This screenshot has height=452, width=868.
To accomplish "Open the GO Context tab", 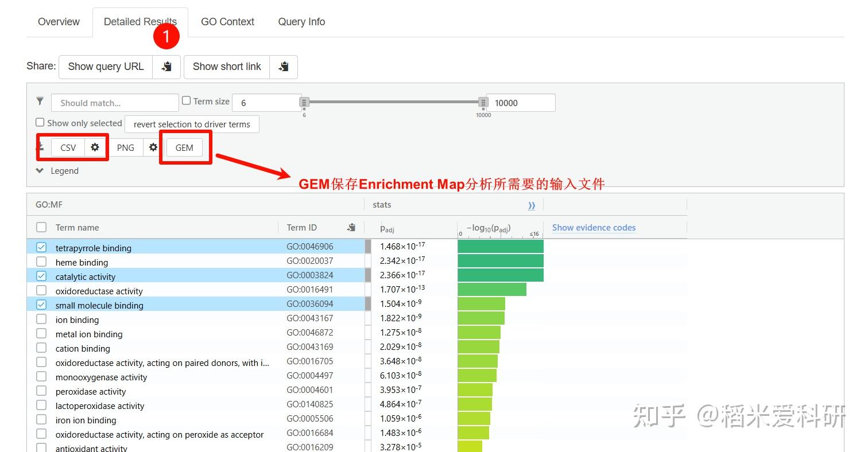I will (227, 22).
